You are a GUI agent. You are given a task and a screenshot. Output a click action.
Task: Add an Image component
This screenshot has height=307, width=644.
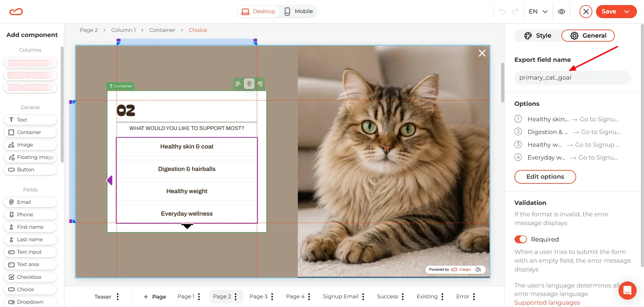click(30, 145)
